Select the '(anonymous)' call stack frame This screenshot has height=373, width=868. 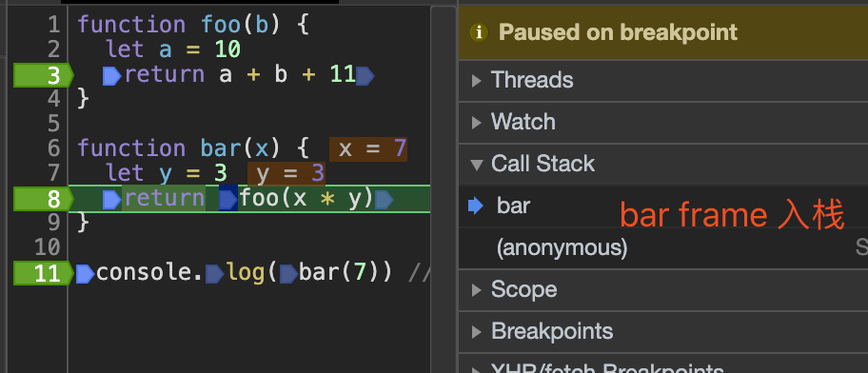pyautogui.click(x=663, y=248)
